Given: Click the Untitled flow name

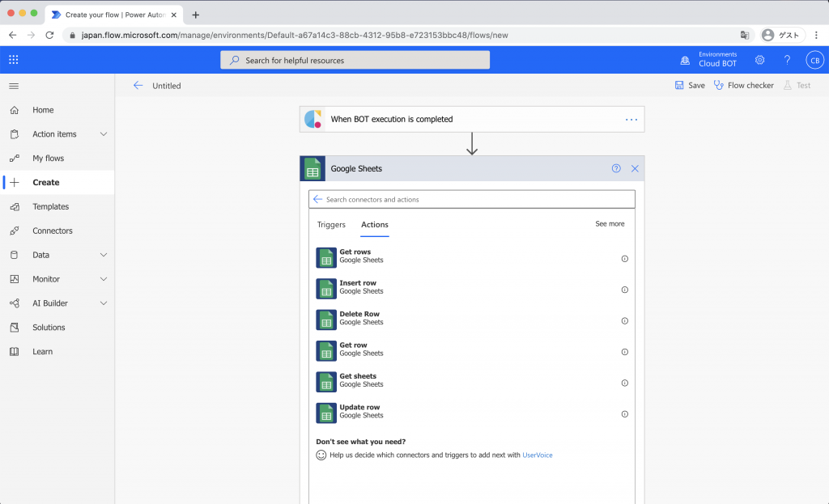Looking at the screenshot, I should click(167, 86).
